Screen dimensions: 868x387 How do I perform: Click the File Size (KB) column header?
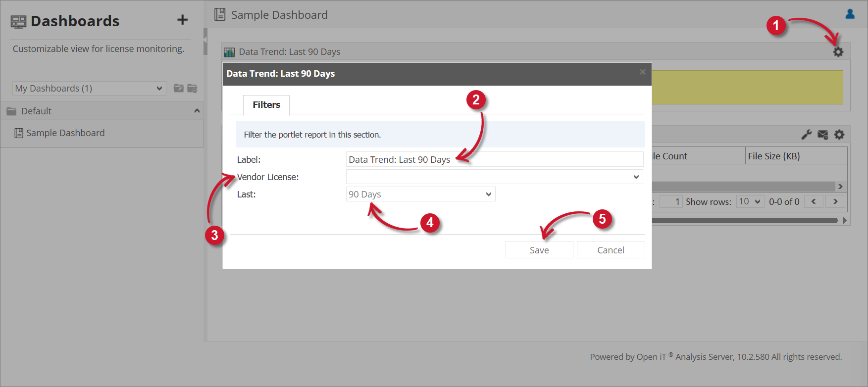tap(796, 156)
